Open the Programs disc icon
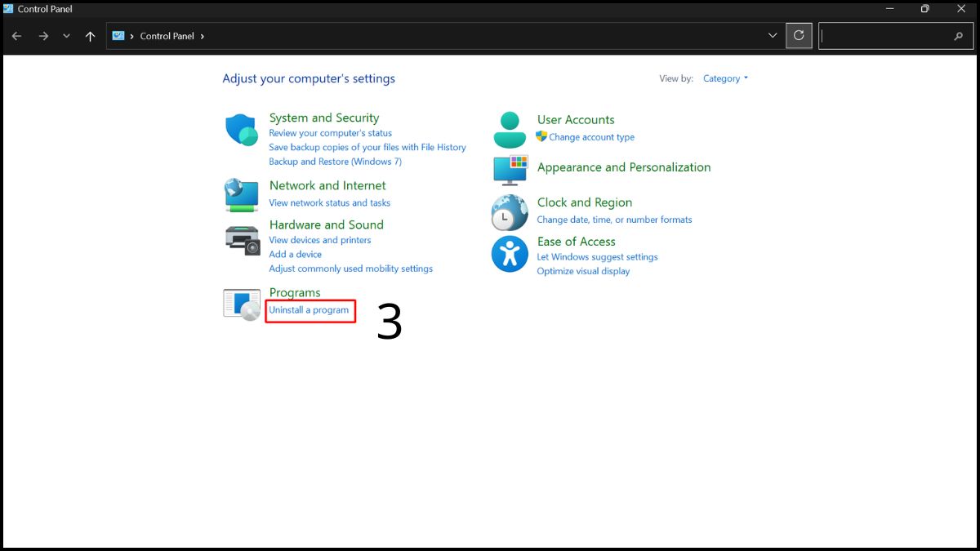This screenshot has height=551, width=980. coord(242,304)
